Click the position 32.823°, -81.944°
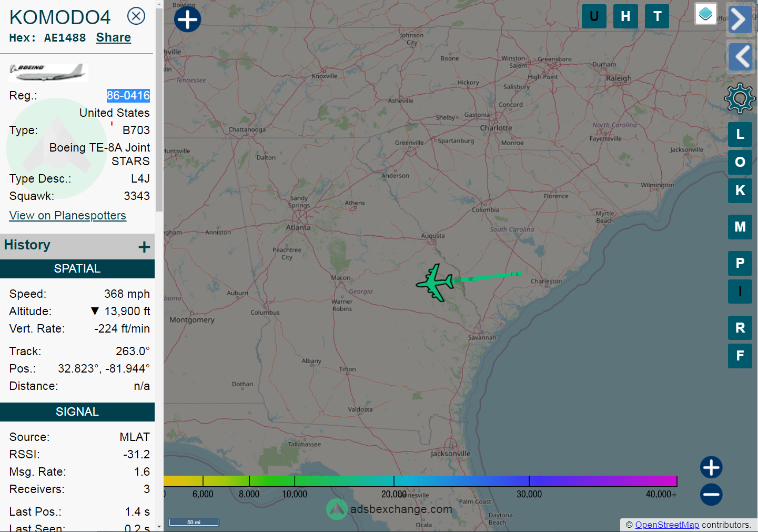Screen dimensions: 758x532 [104, 368]
